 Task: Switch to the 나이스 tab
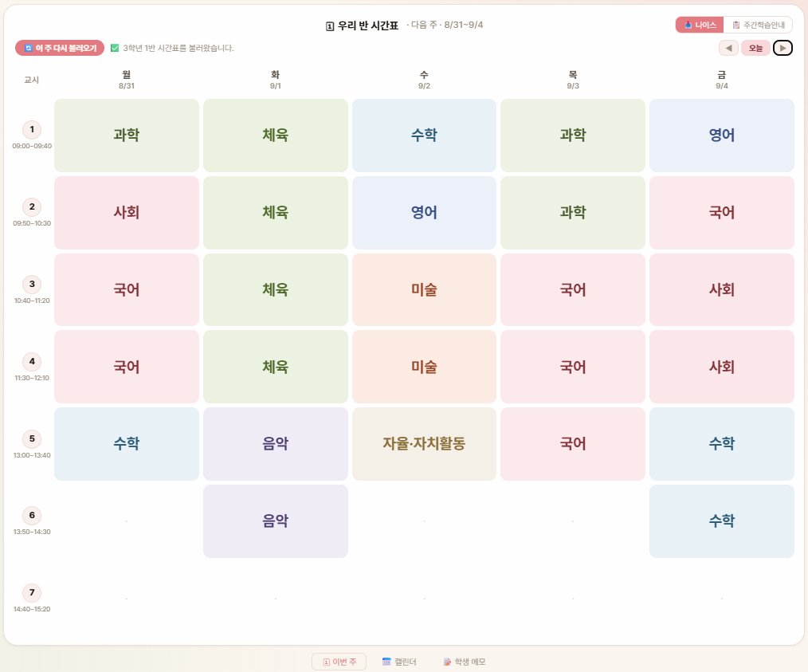click(700, 25)
